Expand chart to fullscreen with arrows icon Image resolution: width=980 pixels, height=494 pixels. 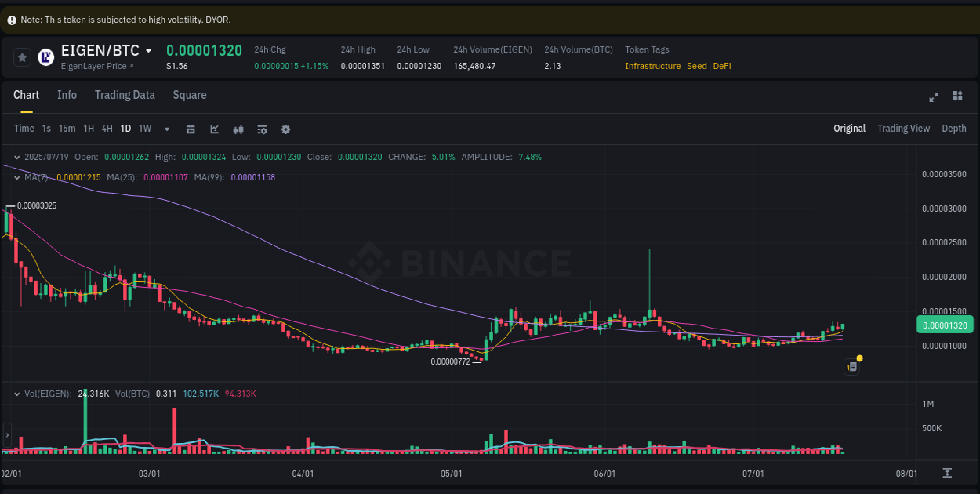coord(933,96)
